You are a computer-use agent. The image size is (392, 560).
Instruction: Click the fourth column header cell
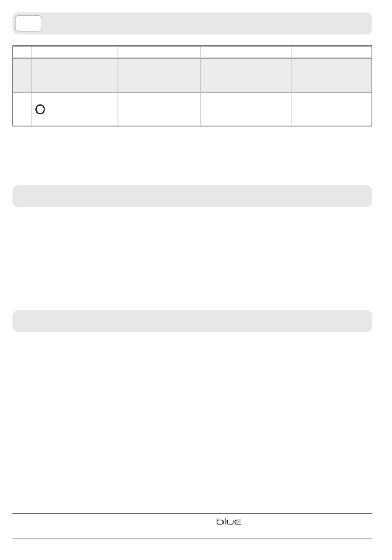pos(246,52)
